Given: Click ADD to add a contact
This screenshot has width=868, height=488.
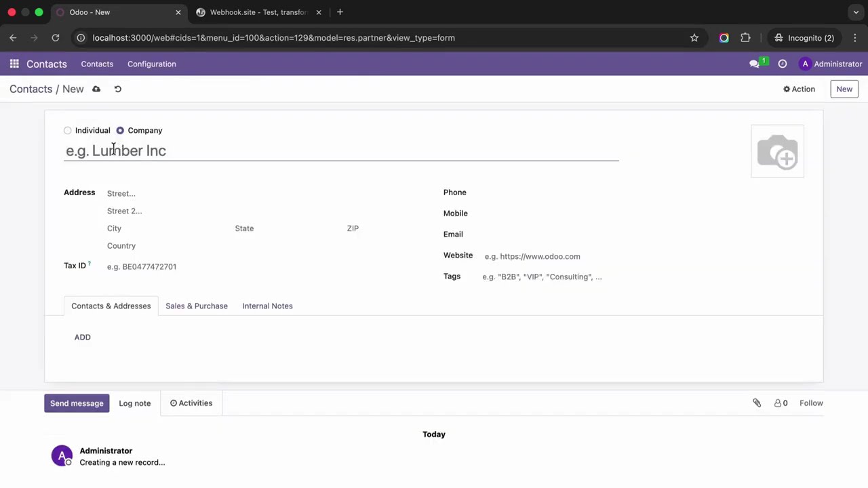Looking at the screenshot, I should (83, 337).
